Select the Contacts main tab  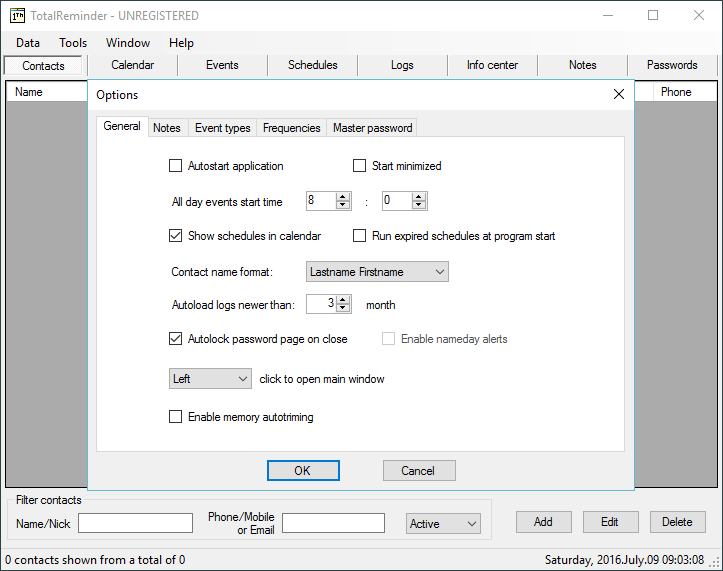click(x=43, y=65)
